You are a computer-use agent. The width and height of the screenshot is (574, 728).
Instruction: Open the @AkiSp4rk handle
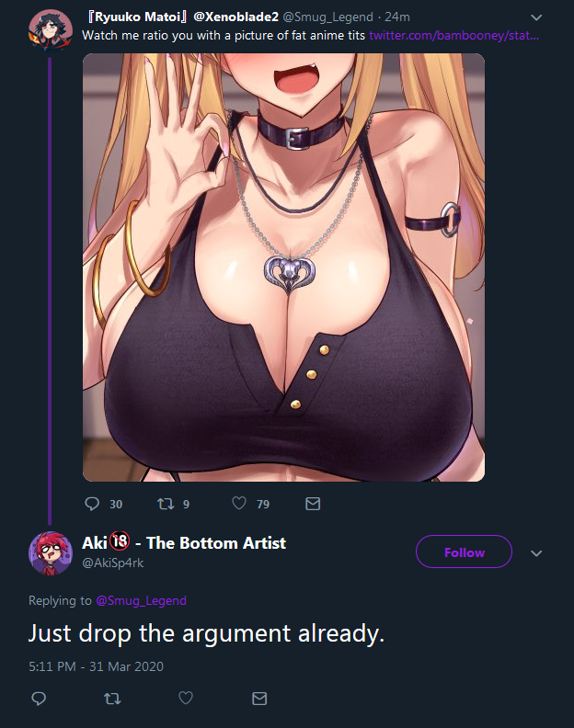[x=113, y=563]
